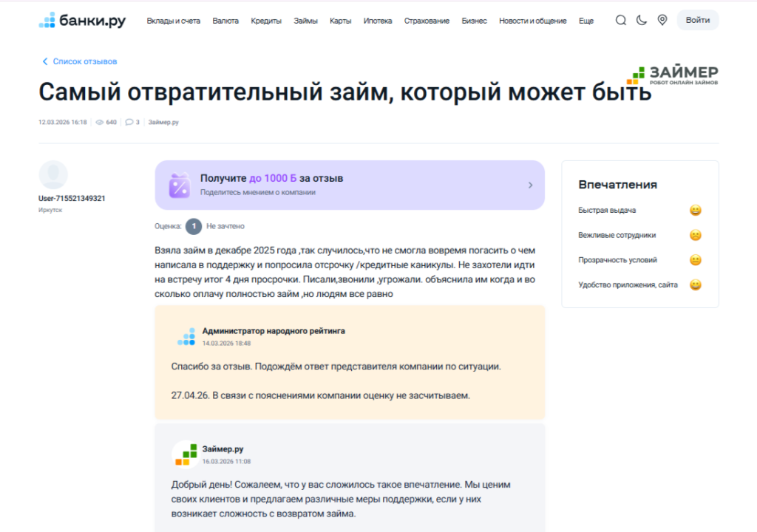This screenshot has height=532, width=757.
Task: Click the Быстрая выдача label
Action: (x=607, y=210)
